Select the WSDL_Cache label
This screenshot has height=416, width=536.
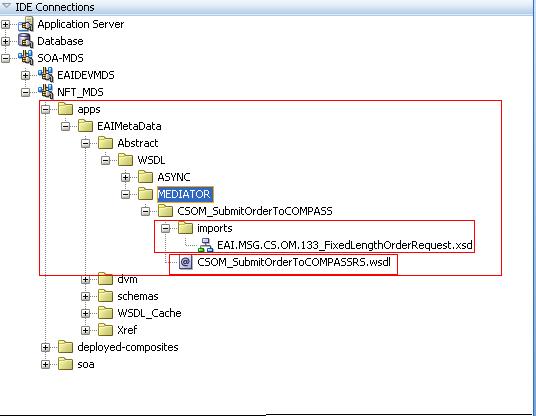click(149, 313)
